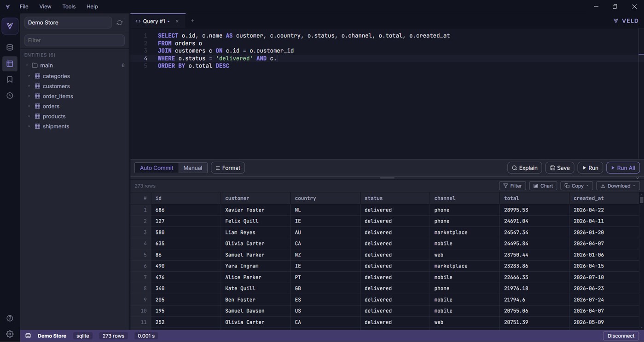Open the Help menu
Viewport: 644px width, 342px height.
tap(92, 6)
